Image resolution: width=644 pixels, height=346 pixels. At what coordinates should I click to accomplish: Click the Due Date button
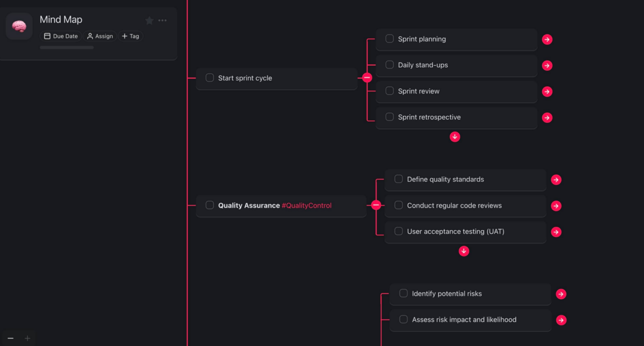pyautogui.click(x=61, y=36)
